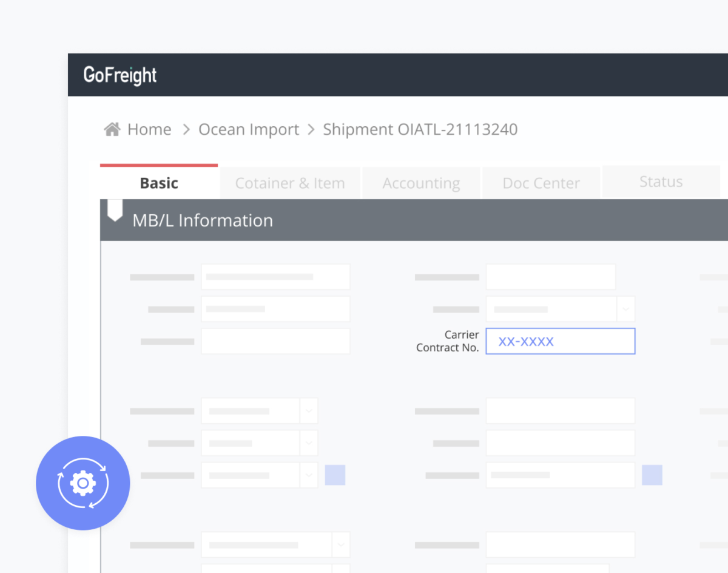Open the dropdown arrow left of the blue square
The width and height of the screenshot is (728, 573).
click(x=309, y=475)
